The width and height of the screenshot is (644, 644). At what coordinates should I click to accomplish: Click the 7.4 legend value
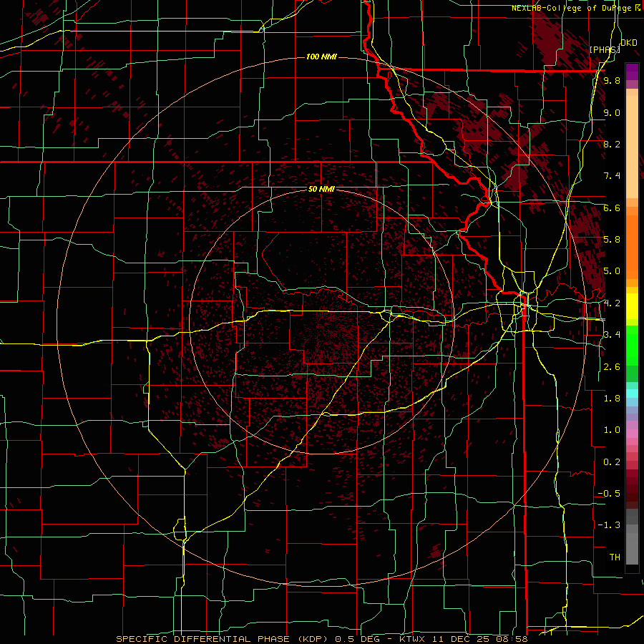[x=612, y=176]
